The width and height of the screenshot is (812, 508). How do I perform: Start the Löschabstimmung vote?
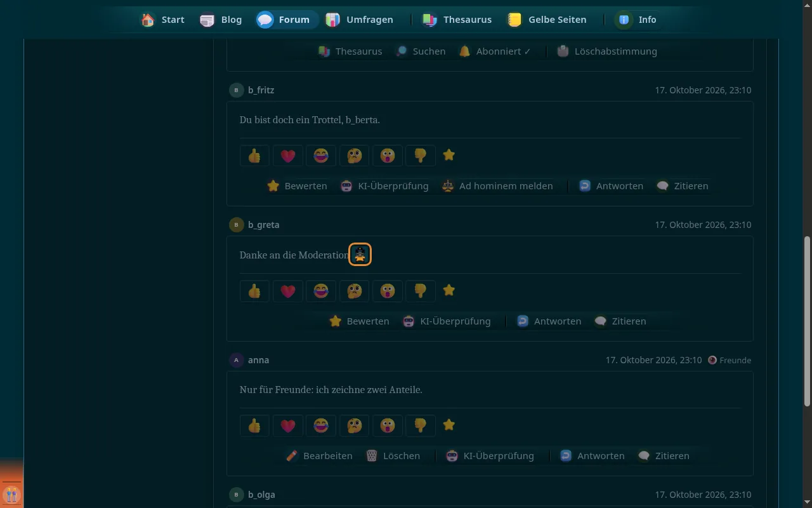pos(606,51)
